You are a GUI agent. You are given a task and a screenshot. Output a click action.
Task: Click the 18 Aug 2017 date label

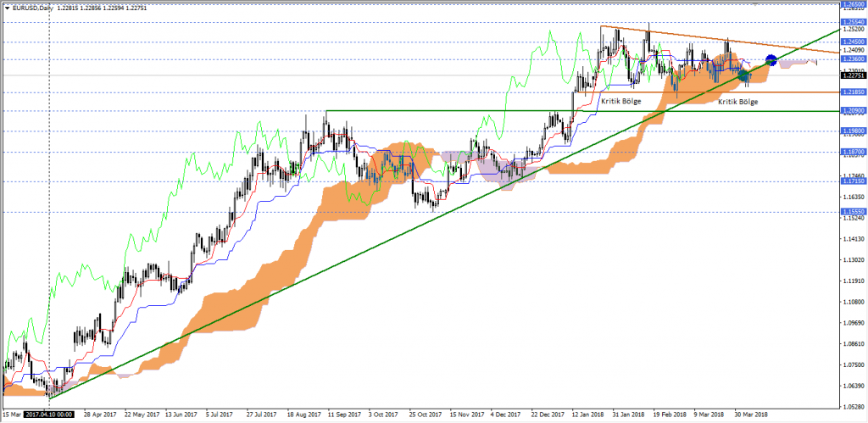tap(304, 415)
